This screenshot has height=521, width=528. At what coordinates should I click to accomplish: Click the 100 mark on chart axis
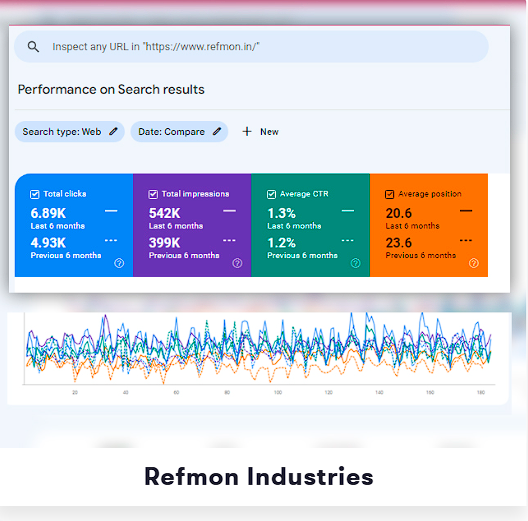pos(278,392)
